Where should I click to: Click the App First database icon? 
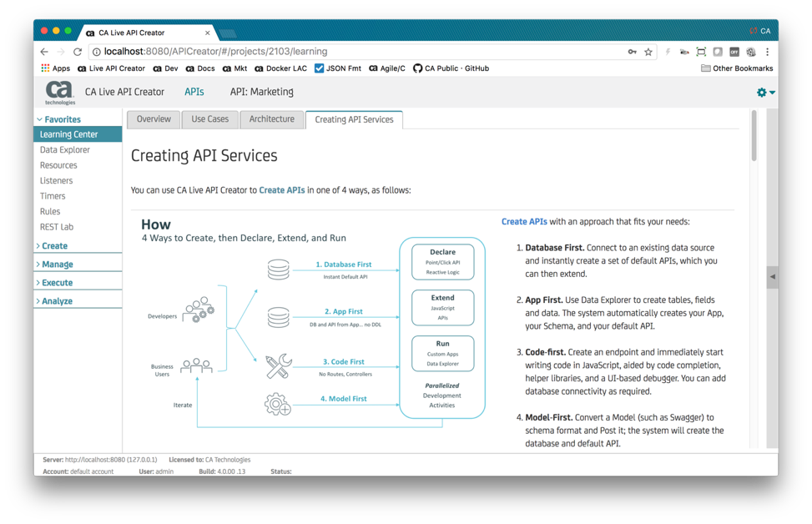tap(278, 317)
